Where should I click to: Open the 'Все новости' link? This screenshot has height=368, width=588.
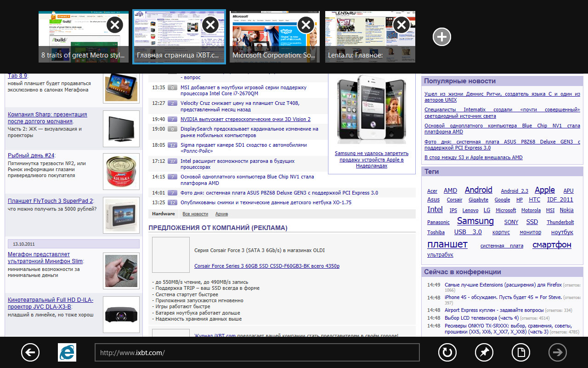tap(195, 214)
